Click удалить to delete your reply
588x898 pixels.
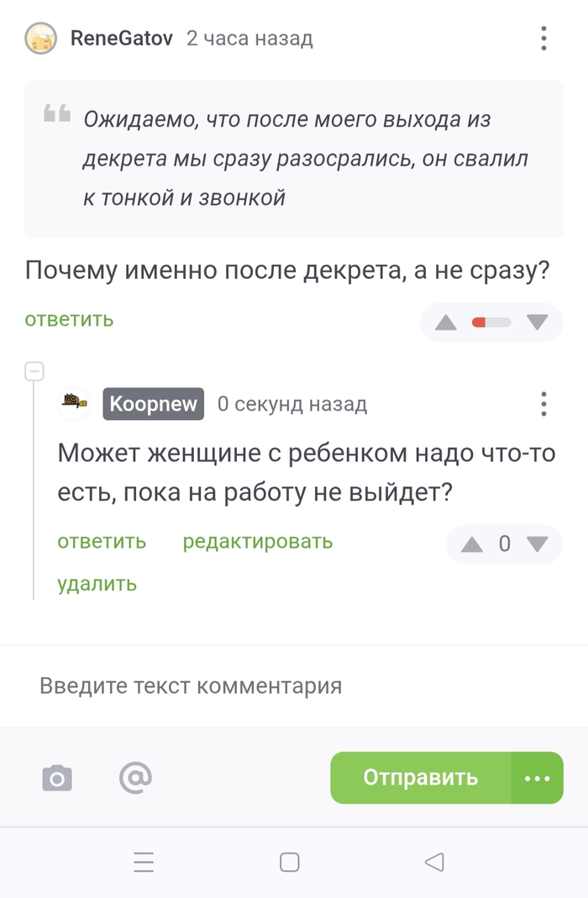pyautogui.click(x=95, y=583)
